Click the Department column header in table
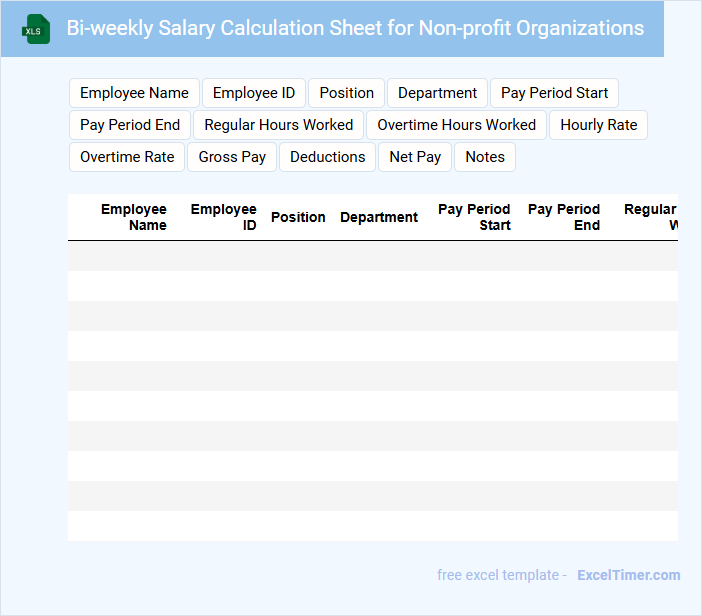The image size is (702, 616). coord(379,217)
